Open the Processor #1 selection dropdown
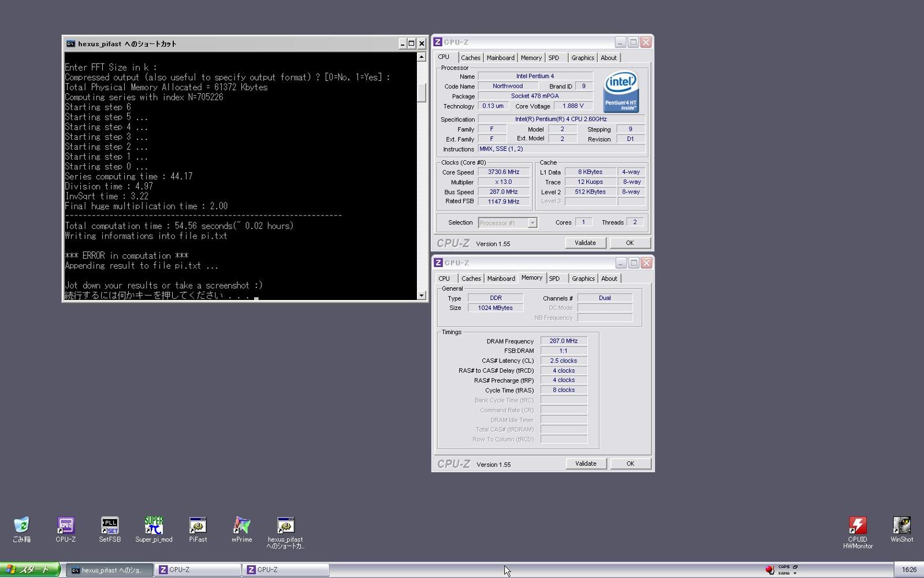This screenshot has width=924, height=578. point(532,223)
